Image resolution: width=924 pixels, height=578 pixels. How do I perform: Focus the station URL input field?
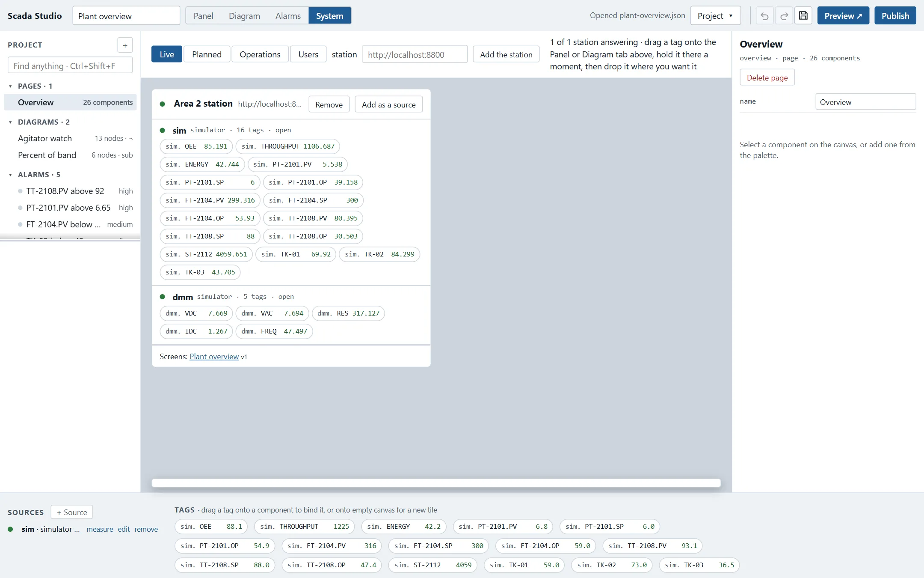(415, 54)
